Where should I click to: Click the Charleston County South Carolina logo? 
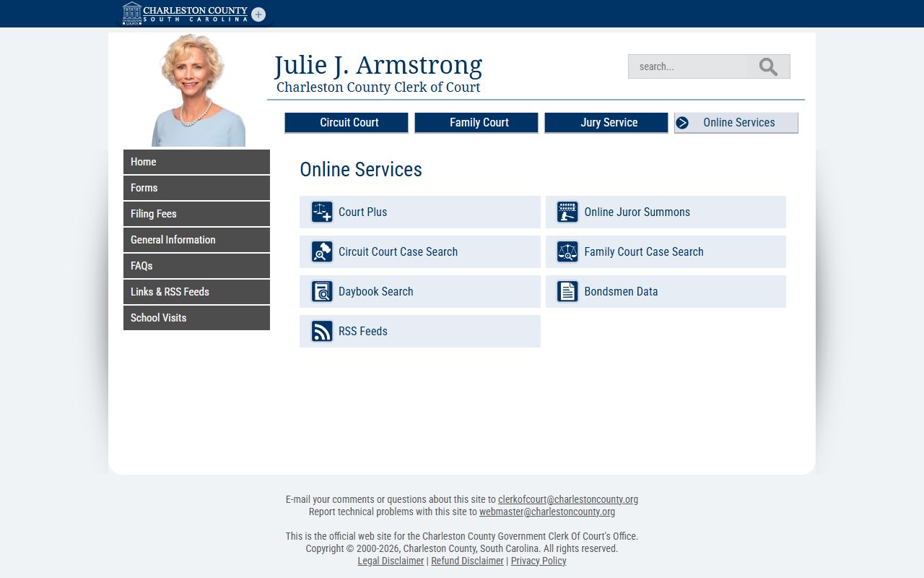coord(185,13)
